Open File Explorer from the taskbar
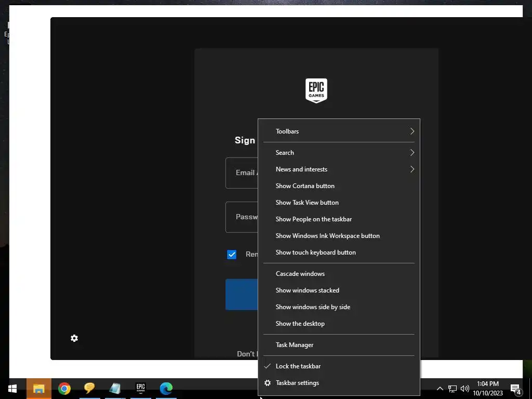Image resolution: width=532 pixels, height=399 pixels. [x=38, y=389]
